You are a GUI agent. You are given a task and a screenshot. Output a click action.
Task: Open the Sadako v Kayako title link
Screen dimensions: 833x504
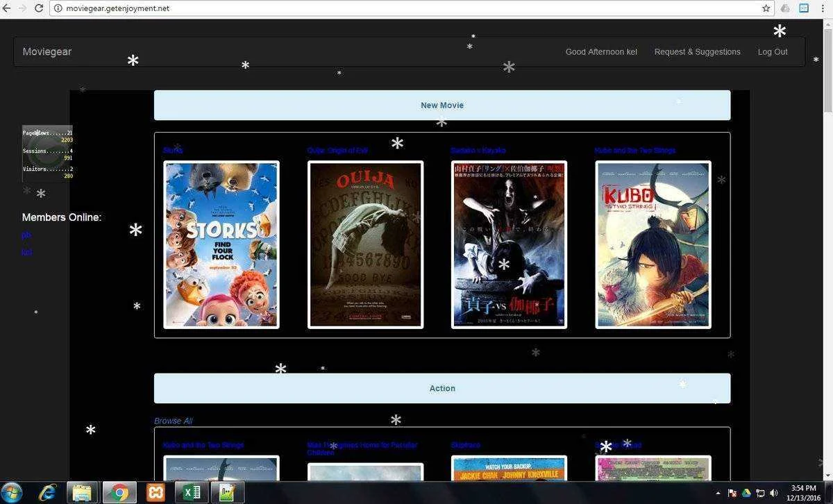[x=478, y=150]
